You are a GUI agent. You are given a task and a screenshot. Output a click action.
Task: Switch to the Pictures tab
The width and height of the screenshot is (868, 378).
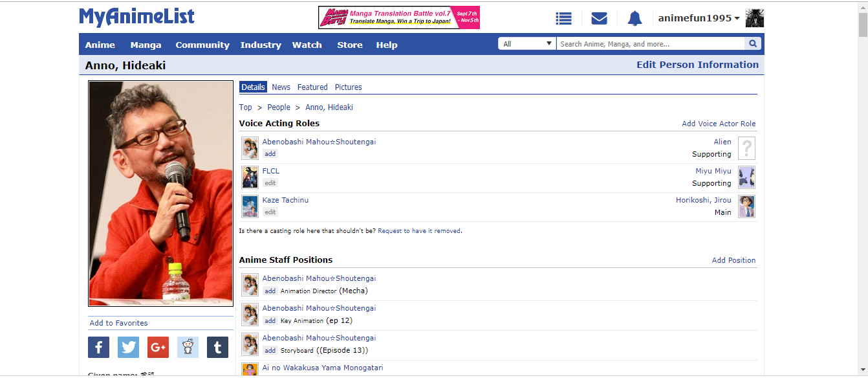click(x=349, y=87)
